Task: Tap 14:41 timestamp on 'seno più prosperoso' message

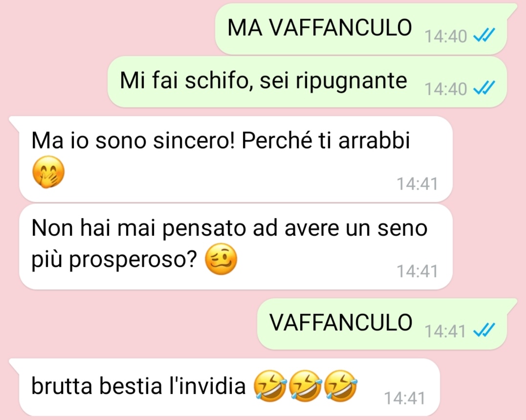Action: pos(417,271)
